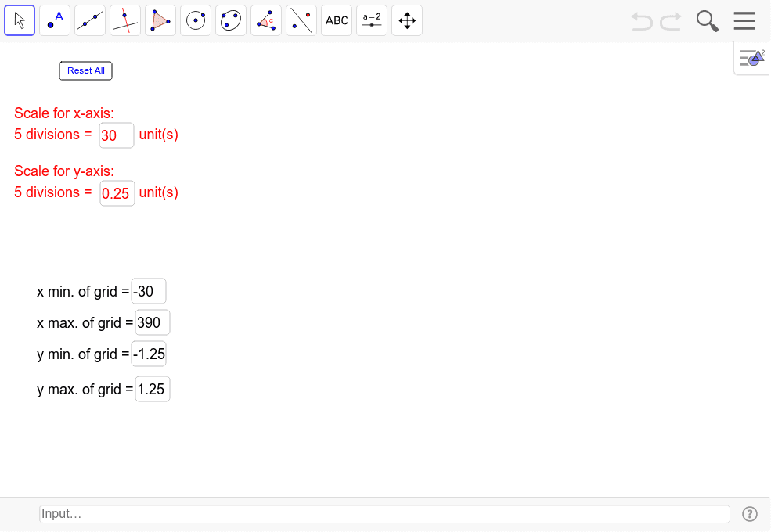Image resolution: width=771 pixels, height=532 pixels.
Task: Pick the Polygon tool
Action: (160, 20)
